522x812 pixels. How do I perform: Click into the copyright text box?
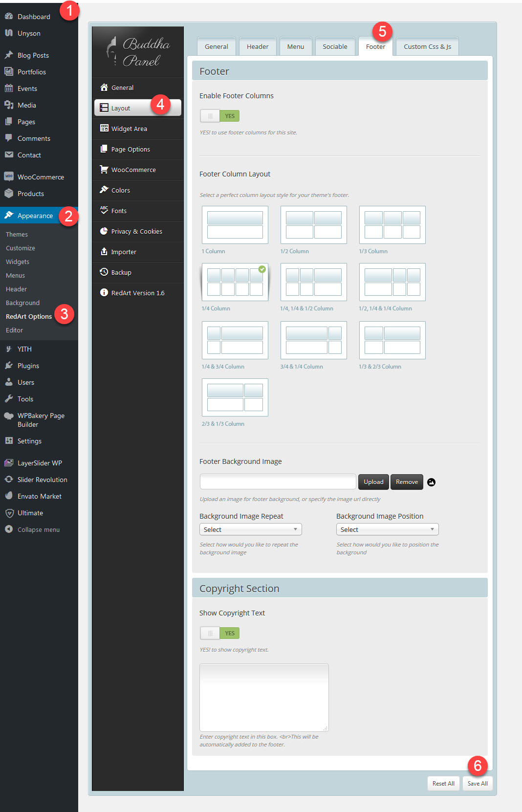tap(264, 697)
